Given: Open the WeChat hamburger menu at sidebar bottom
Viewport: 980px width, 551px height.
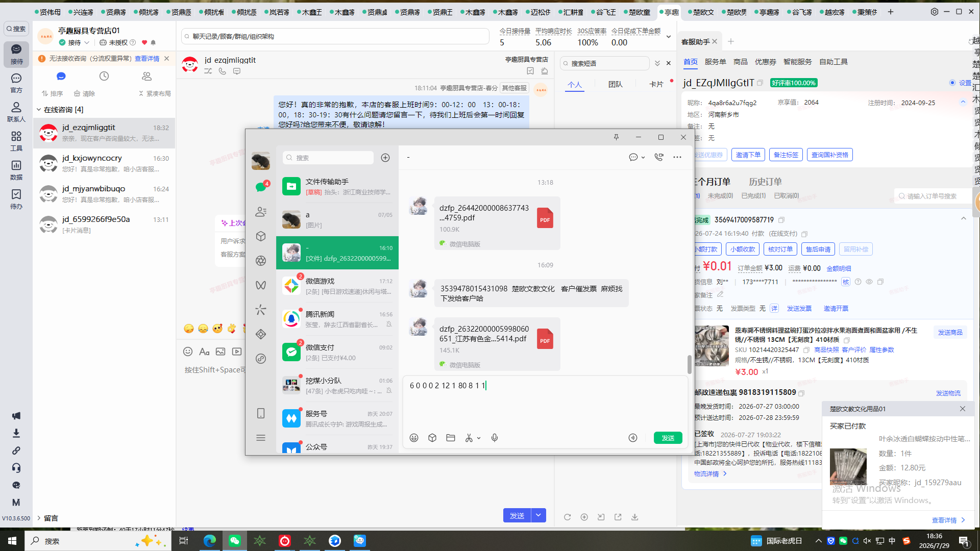Looking at the screenshot, I should [x=261, y=438].
